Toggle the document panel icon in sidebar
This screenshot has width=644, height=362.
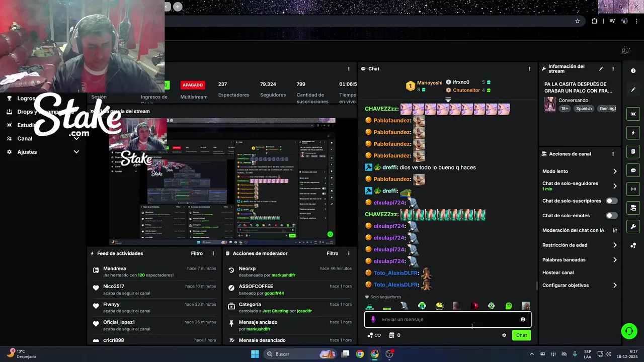click(x=633, y=152)
